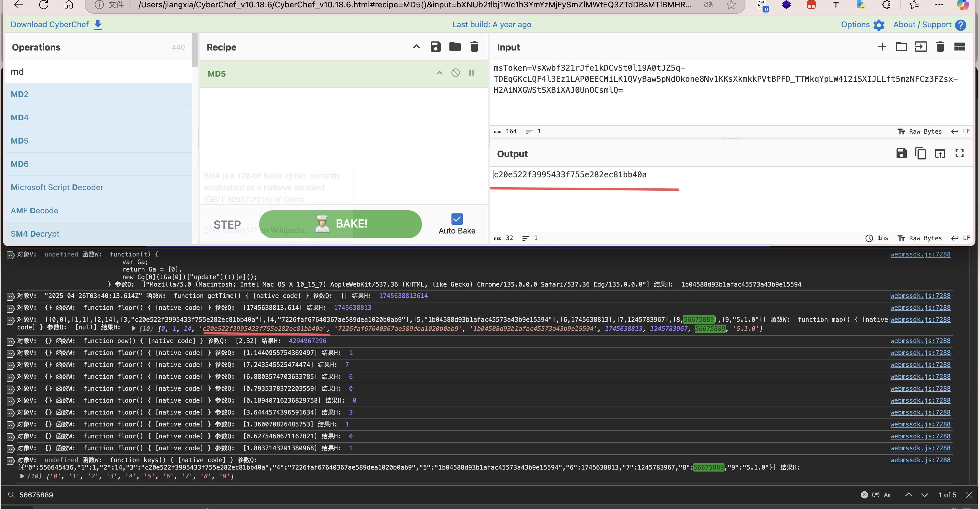Open the browser extensions puzzle icon
This screenshot has width=980, height=509.
[886, 5]
